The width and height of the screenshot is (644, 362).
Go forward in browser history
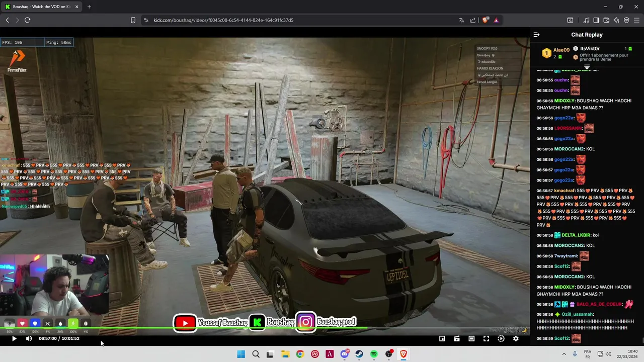(17, 20)
